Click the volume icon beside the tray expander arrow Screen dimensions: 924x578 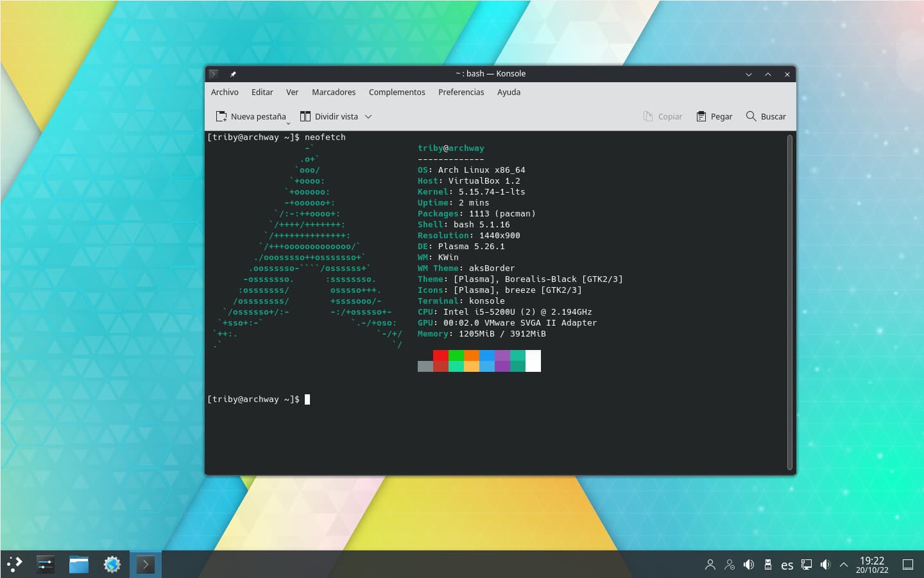(825, 565)
